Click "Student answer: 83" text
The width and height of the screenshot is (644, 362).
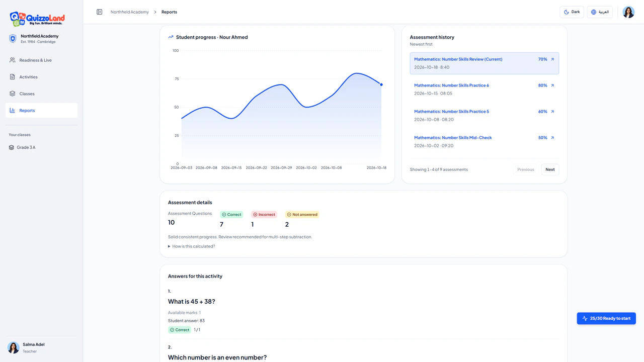(186, 321)
